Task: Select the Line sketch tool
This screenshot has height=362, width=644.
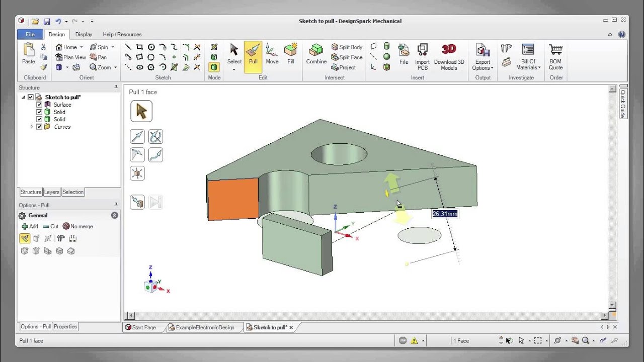Action: [128, 47]
